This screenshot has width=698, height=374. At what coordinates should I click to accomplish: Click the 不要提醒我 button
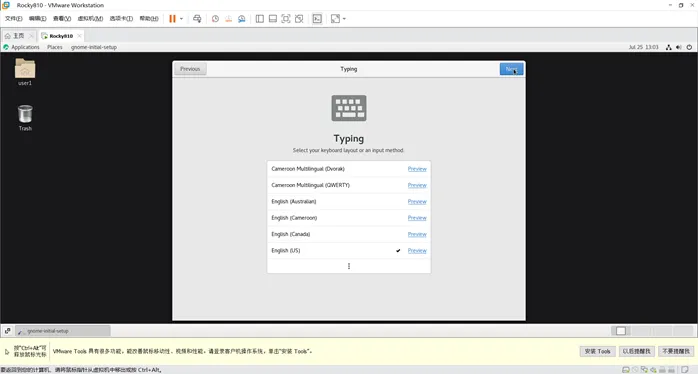pyautogui.click(x=676, y=351)
